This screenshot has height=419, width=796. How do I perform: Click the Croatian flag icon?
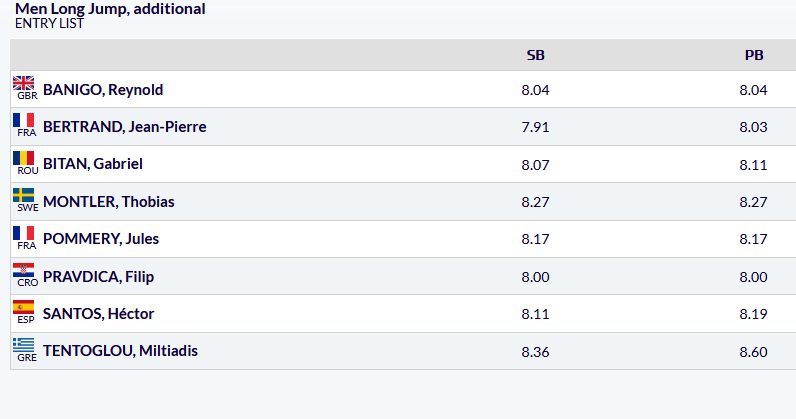24,270
